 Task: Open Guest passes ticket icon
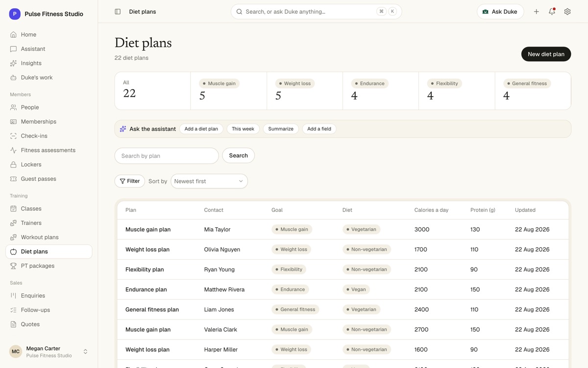pos(13,179)
